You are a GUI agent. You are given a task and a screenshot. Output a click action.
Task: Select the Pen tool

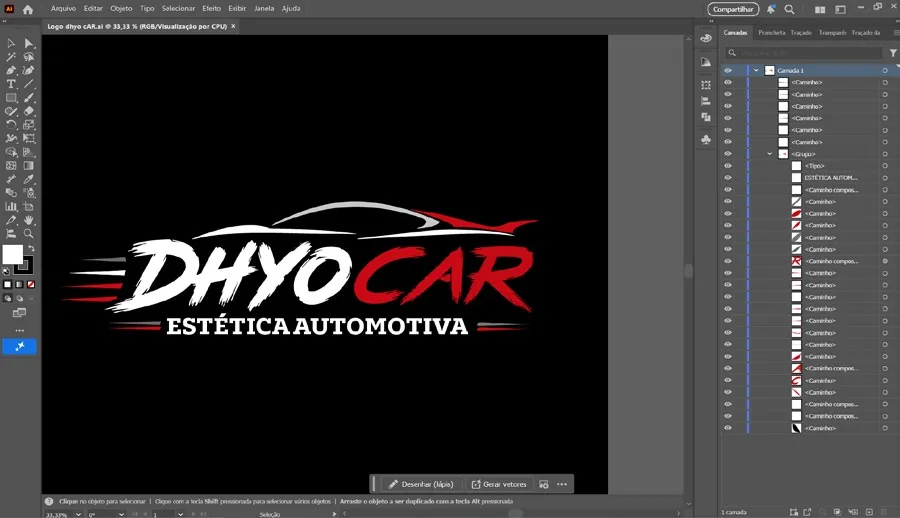[x=11, y=70]
